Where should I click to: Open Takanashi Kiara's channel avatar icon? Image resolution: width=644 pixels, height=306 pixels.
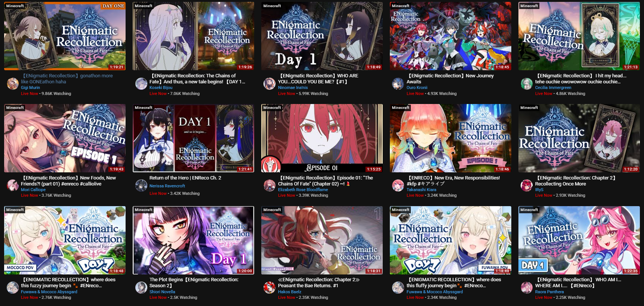click(398, 185)
